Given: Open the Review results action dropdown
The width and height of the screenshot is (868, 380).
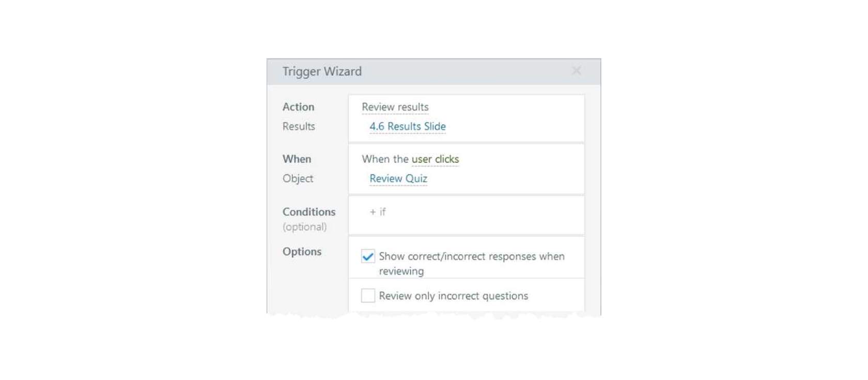Looking at the screenshot, I should point(395,107).
